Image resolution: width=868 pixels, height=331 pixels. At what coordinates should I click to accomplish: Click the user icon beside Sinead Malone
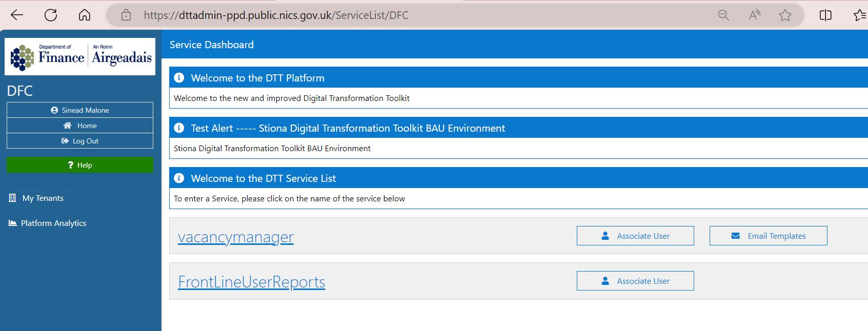(54, 110)
